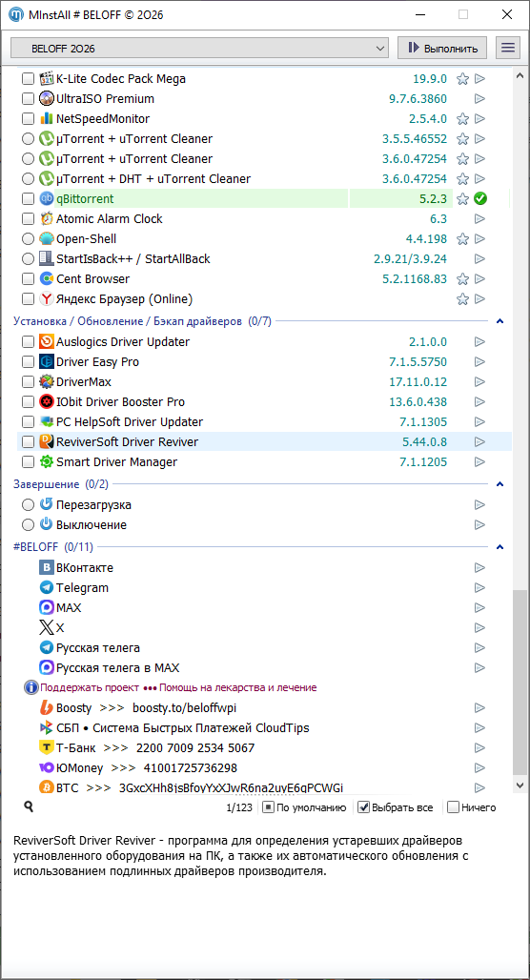Click the DriverMax gear icon
The image size is (530, 980).
pyautogui.click(x=47, y=382)
